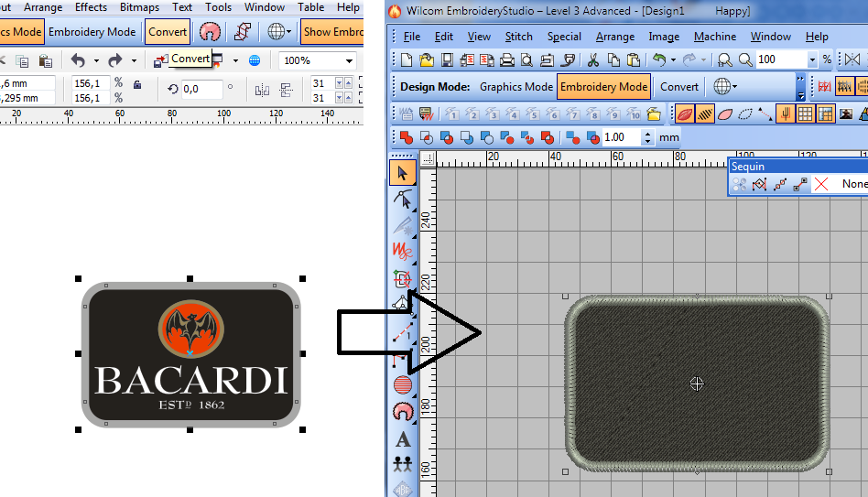Click New design icon in Wilcom toolbar
The image size is (868, 497).
(x=407, y=59)
